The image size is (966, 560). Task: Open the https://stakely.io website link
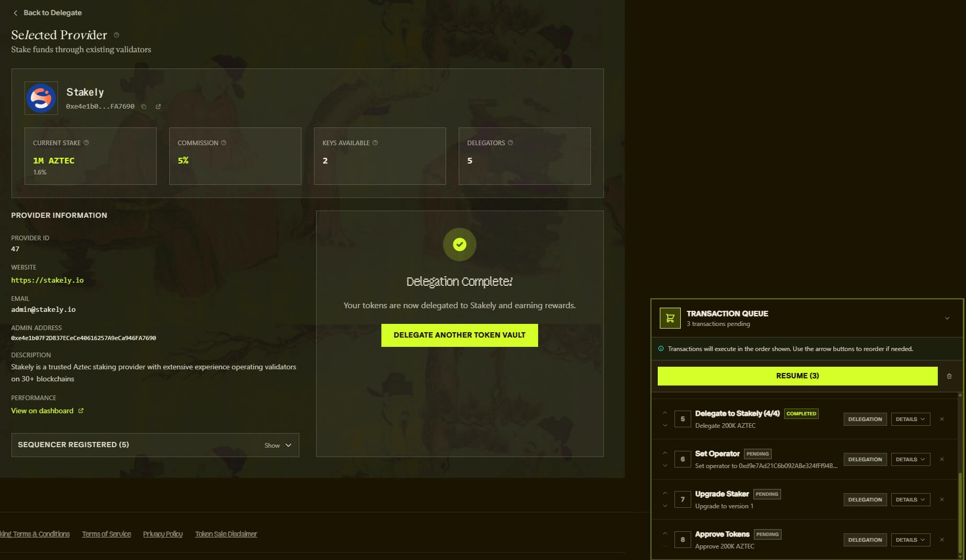(48, 280)
